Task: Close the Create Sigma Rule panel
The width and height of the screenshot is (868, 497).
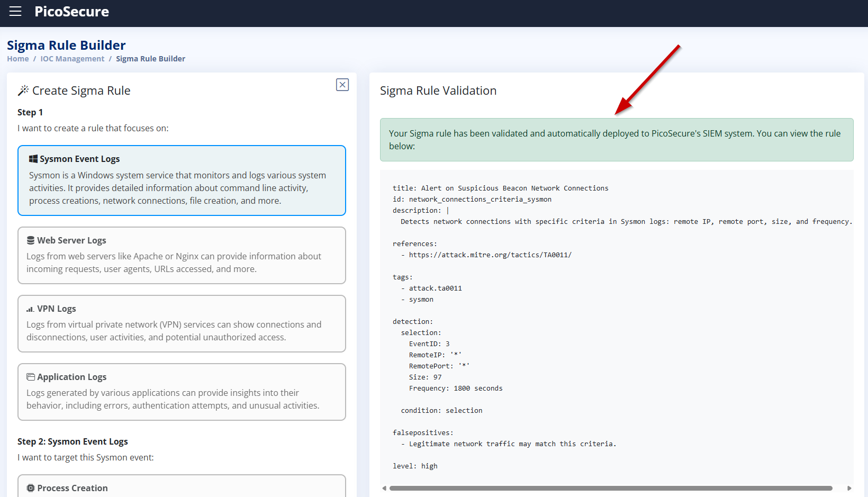Action: 342,85
